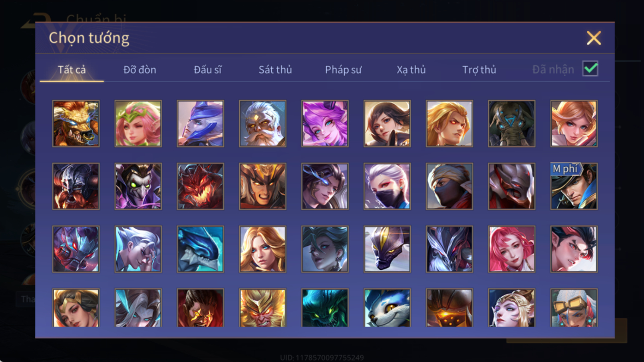This screenshot has width=644, height=362.
Task: Select the purple-haired girl with cyan eyes
Action: coord(325,124)
